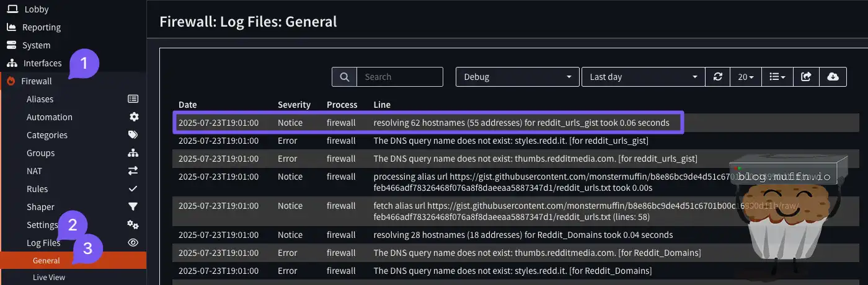Image resolution: width=868 pixels, height=285 pixels.
Task: Open the Live View log page
Action: click(49, 278)
